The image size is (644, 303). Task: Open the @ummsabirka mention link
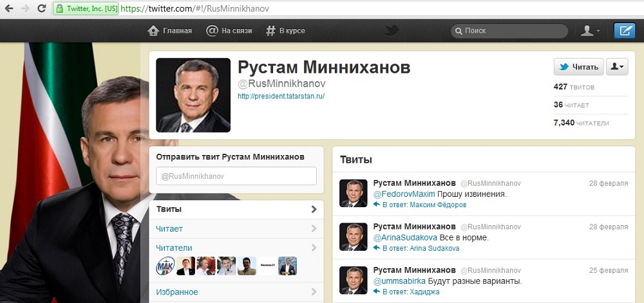400,281
